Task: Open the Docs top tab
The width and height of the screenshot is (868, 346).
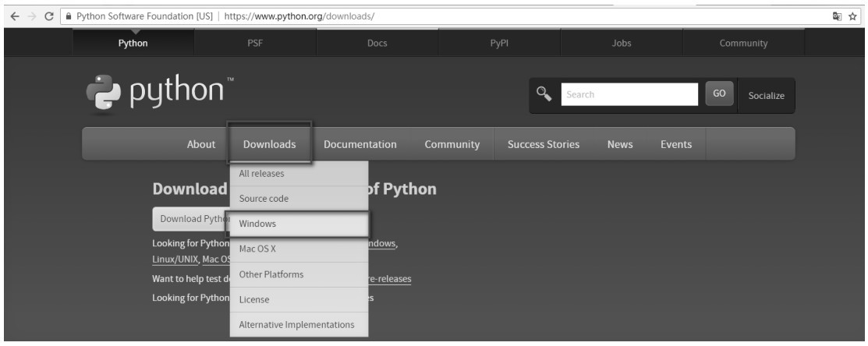Action: [x=377, y=43]
